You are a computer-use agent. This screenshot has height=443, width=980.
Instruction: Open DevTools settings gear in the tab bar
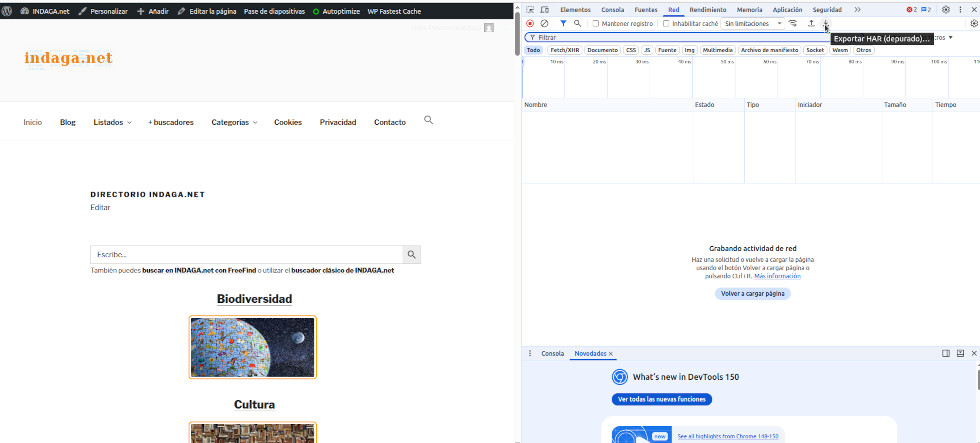pos(946,10)
